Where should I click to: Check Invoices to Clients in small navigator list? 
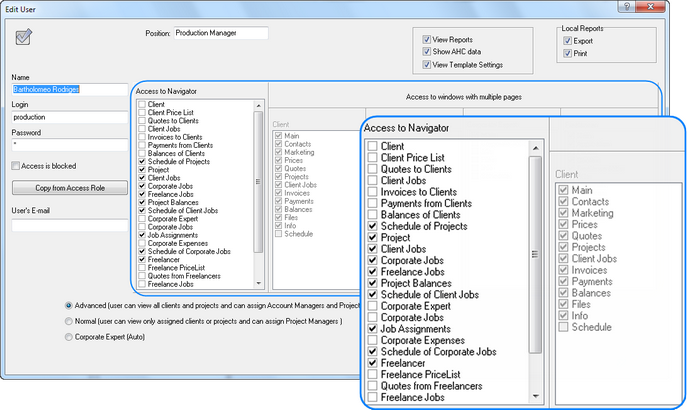coord(142,137)
